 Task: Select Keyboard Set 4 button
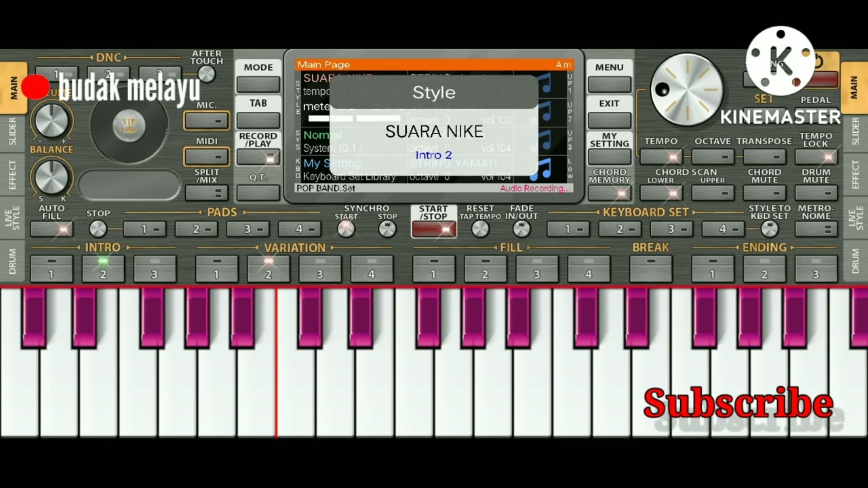(x=723, y=229)
